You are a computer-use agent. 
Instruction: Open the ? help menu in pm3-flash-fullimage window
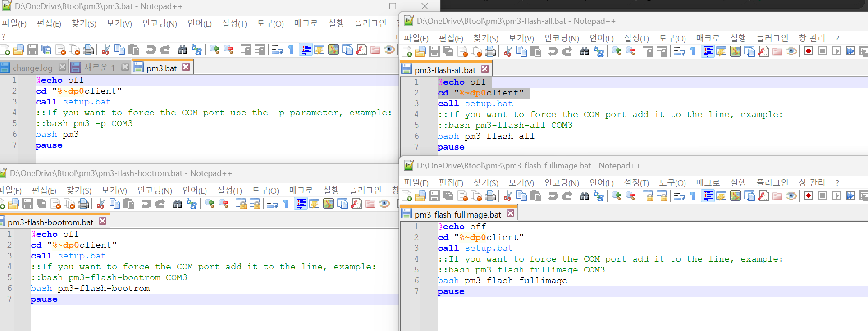837,183
